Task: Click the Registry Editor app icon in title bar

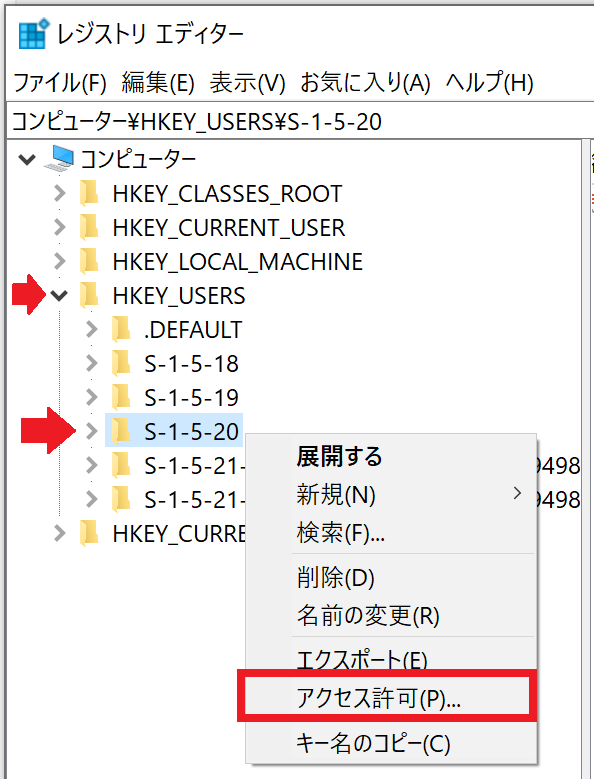Action: 34,34
